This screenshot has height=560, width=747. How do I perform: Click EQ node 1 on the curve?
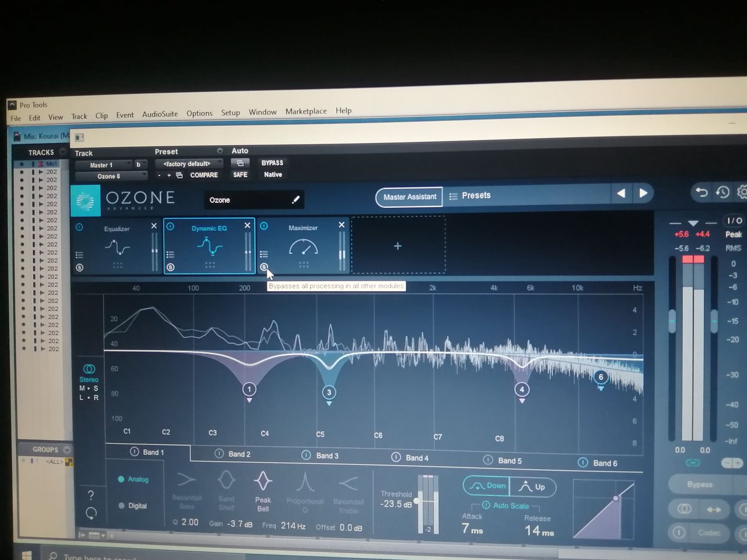tap(249, 390)
